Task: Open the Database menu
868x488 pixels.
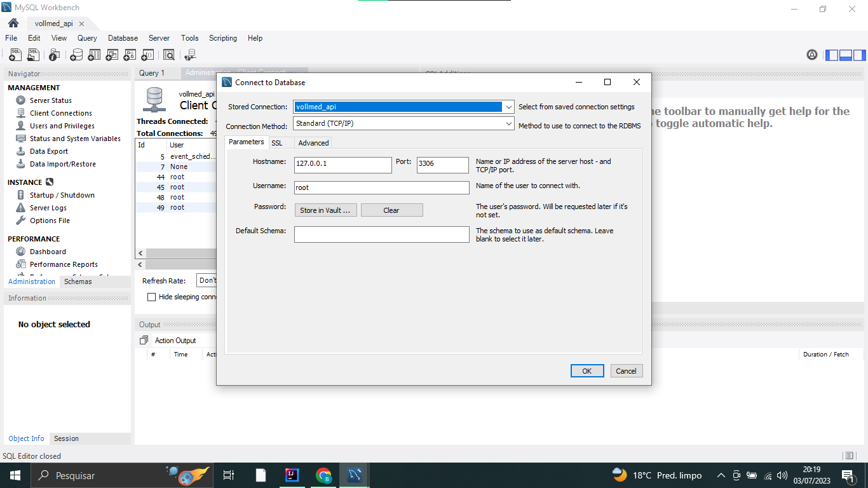Action: (x=123, y=38)
